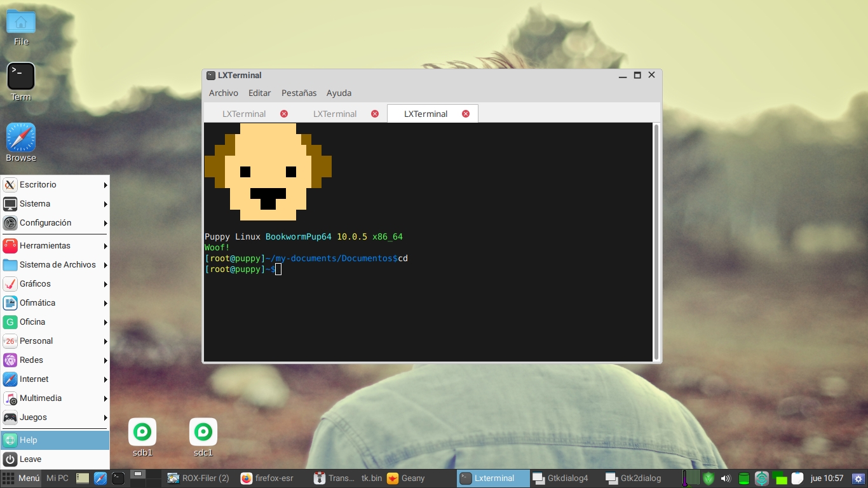Screen dimensions: 868x488
Task: Open the network status tray icon
Action: tap(762, 478)
